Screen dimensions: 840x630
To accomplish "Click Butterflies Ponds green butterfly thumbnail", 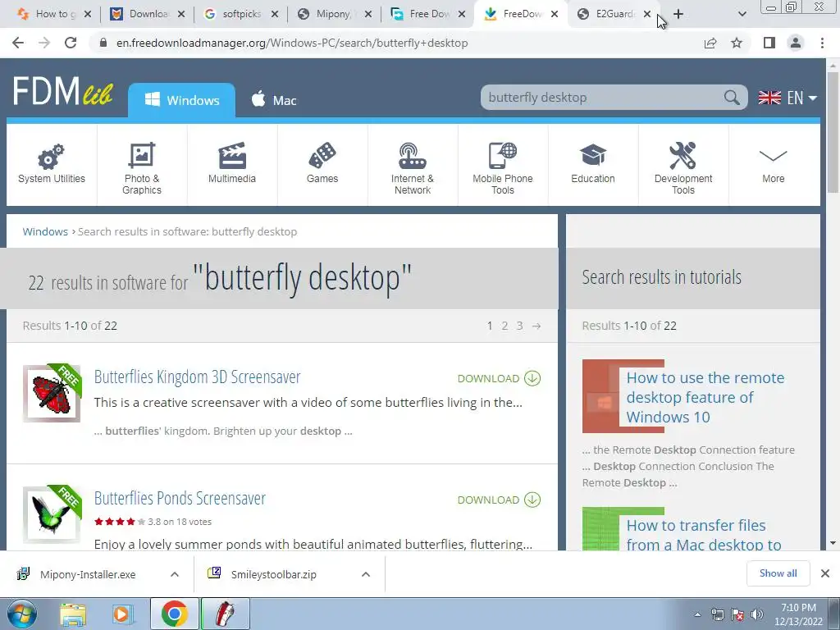I will pyautogui.click(x=52, y=515).
